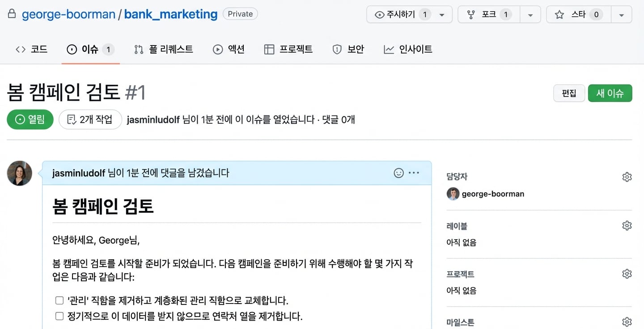Switch to the 코드 tab
Image resolution: width=644 pixels, height=329 pixels.
[31, 49]
